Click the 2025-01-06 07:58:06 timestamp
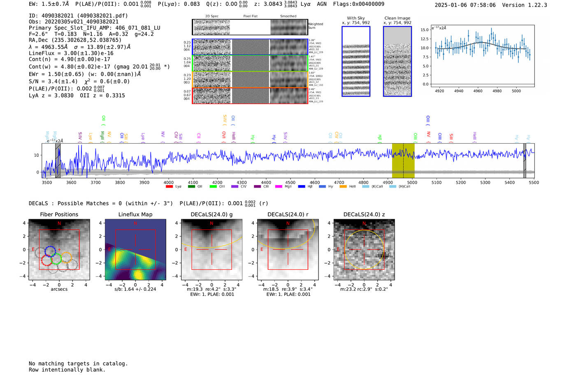 (465, 5)
